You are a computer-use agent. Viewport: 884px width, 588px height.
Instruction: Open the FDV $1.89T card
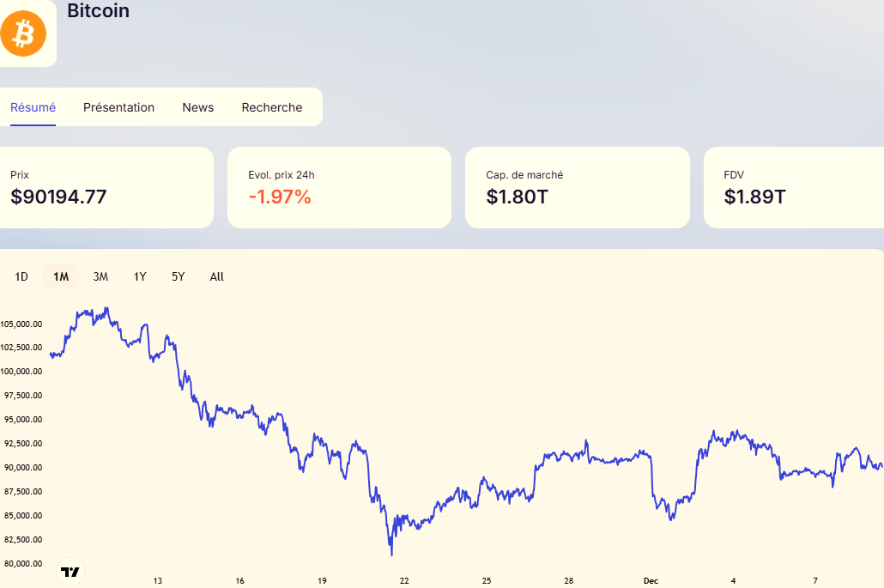794,188
